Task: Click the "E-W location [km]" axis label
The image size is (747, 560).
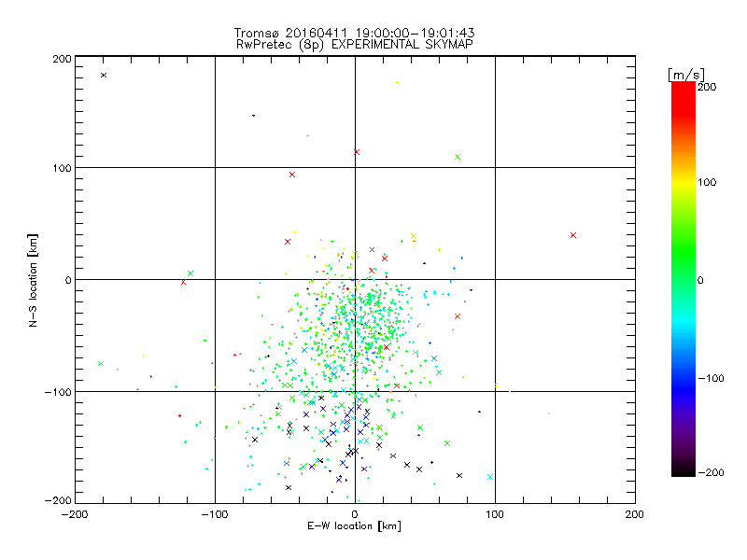Action: coord(354,526)
